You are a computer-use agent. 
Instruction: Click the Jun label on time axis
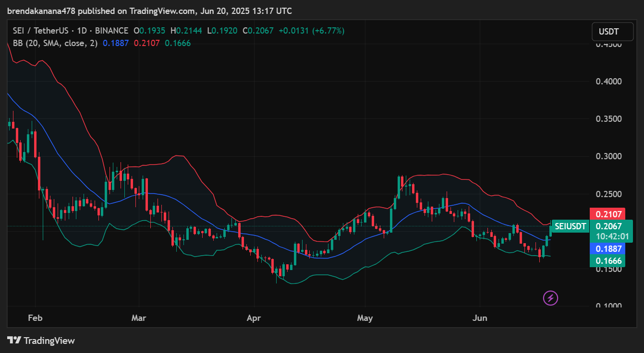click(480, 318)
